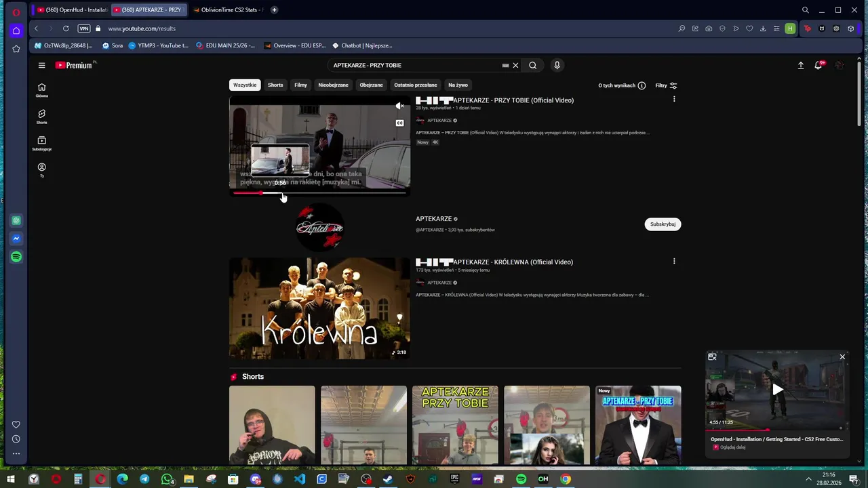
Task: Open the Short with yellow PRZY TOBIE text
Action: point(455,426)
